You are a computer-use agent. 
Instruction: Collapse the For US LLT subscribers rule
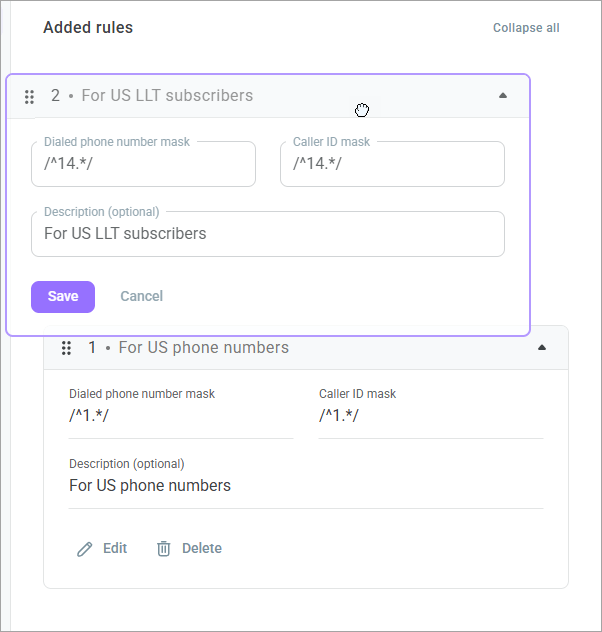pyautogui.click(x=503, y=96)
